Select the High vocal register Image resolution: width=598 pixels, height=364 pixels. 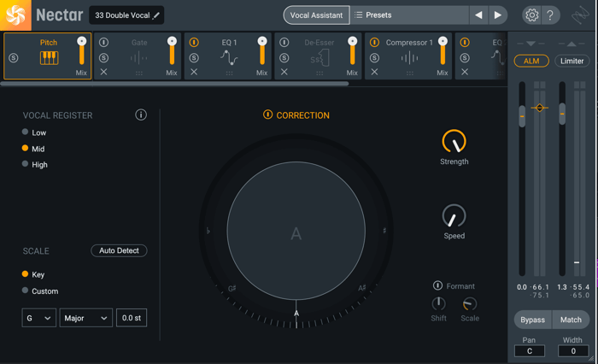tap(25, 164)
